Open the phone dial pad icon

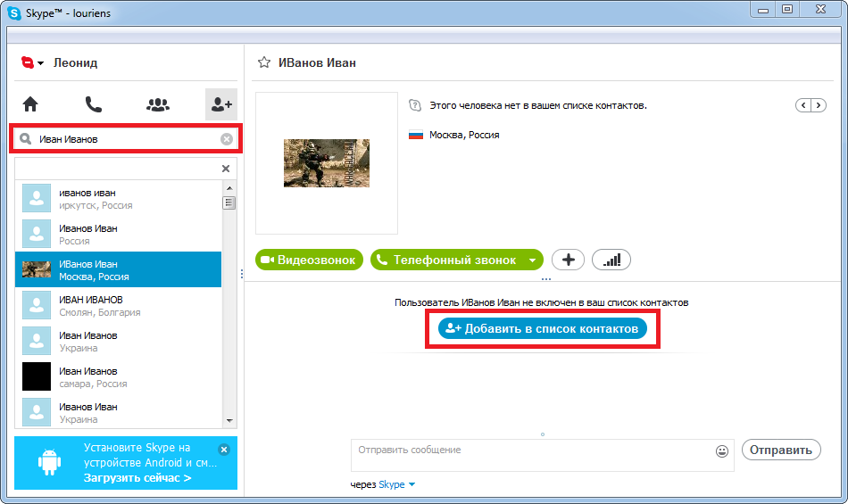click(94, 104)
